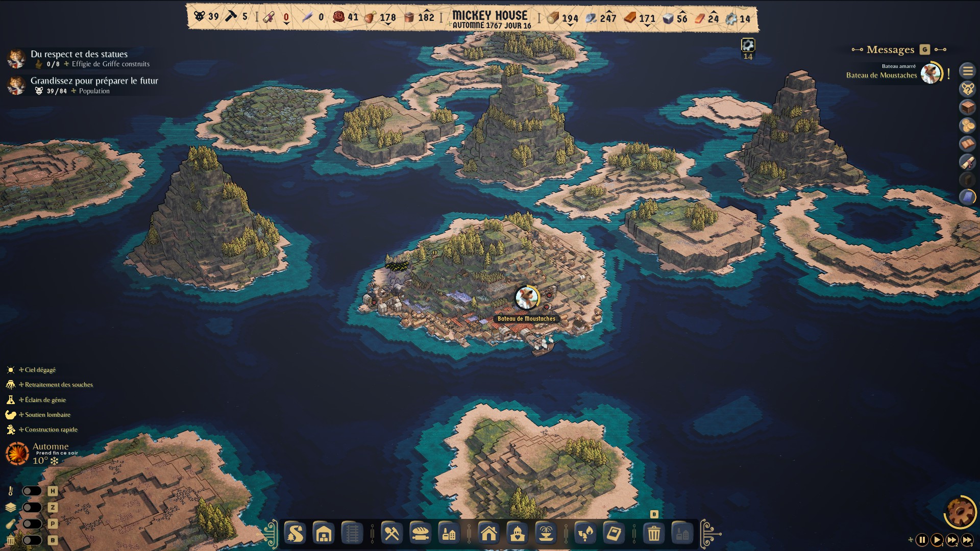
Task: Click the Bateau de Moustaches map marker
Action: [x=526, y=298]
